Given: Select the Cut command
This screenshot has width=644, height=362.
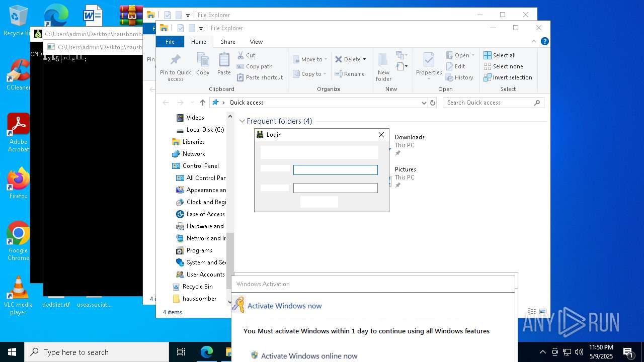Looking at the screenshot, I should click(x=246, y=55).
